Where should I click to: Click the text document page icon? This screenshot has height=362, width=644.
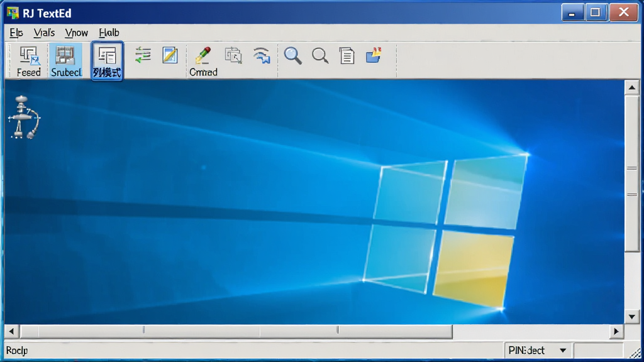pos(347,55)
